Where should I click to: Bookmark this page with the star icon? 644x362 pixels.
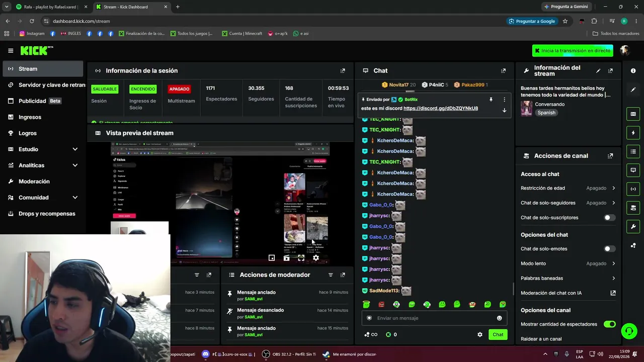tap(565, 21)
